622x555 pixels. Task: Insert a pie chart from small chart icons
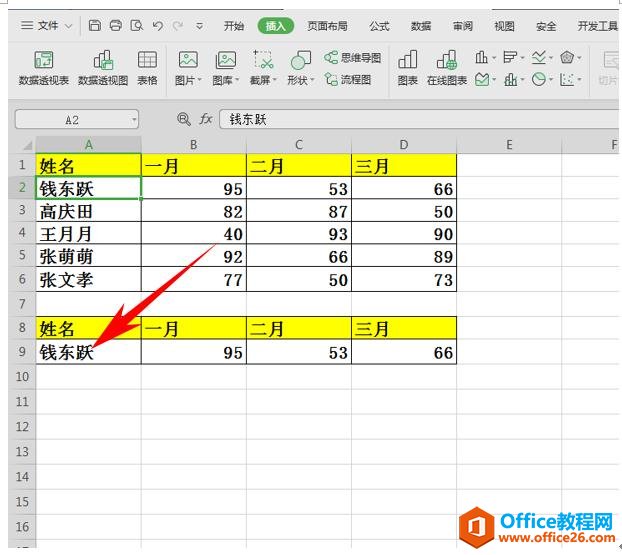538,80
